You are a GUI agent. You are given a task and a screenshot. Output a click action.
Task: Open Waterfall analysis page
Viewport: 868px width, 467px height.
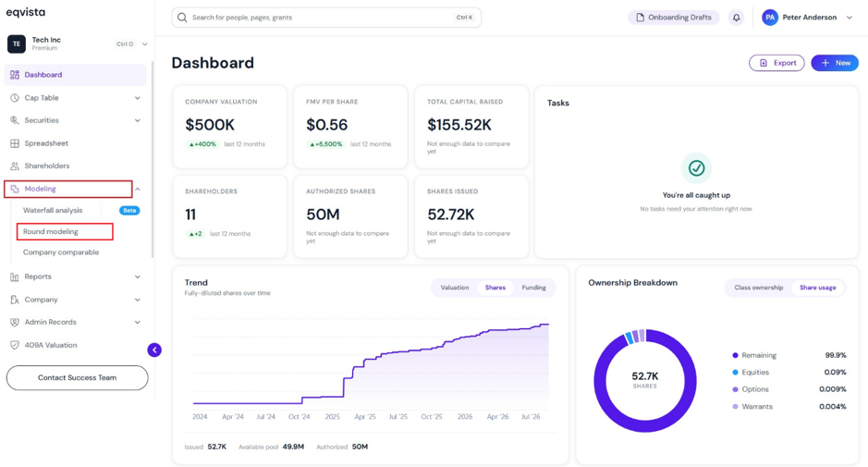coord(53,211)
